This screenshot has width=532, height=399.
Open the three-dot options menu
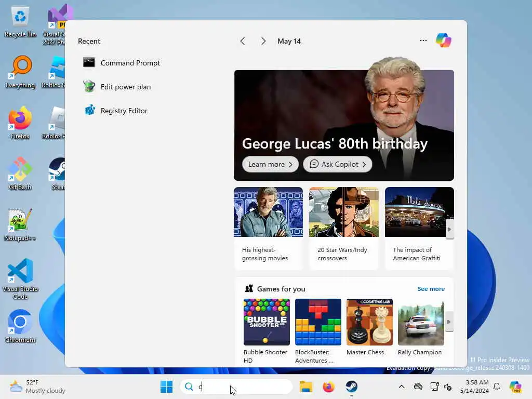(x=423, y=41)
